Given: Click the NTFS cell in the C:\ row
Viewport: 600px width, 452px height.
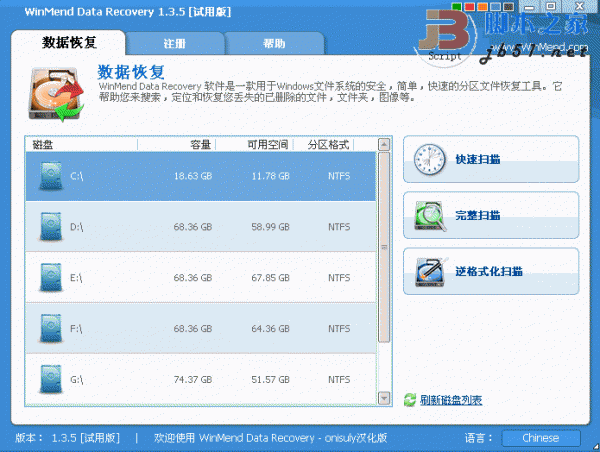Looking at the screenshot, I should (339, 176).
